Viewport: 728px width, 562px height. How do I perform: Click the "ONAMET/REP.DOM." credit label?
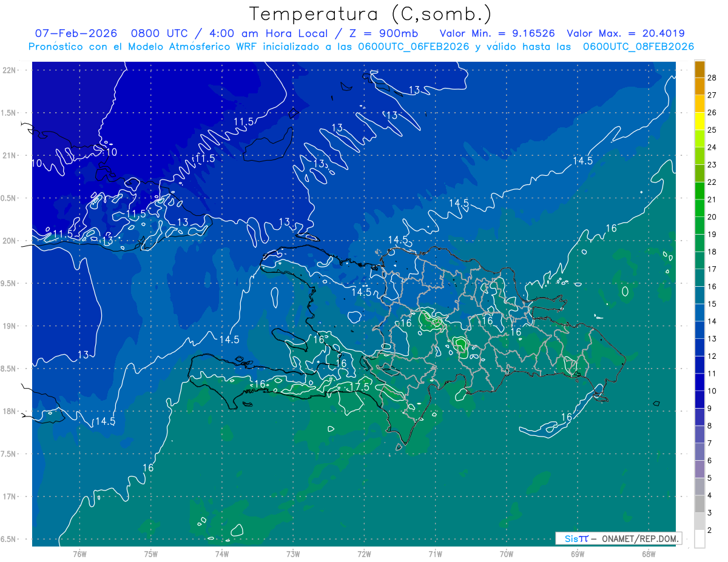pyautogui.click(x=641, y=538)
